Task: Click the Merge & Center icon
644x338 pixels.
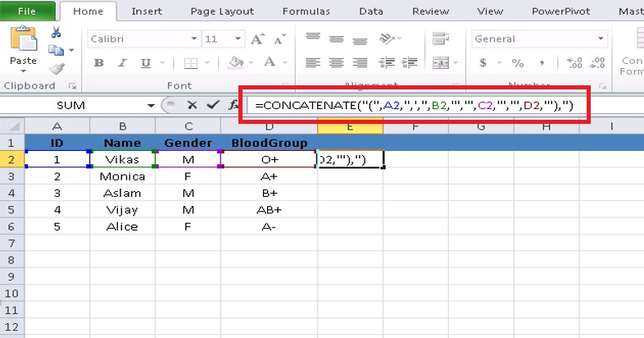Action: click(440, 62)
